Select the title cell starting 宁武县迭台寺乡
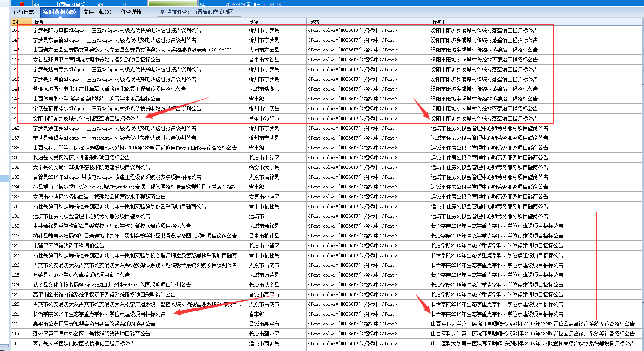 [140, 69]
